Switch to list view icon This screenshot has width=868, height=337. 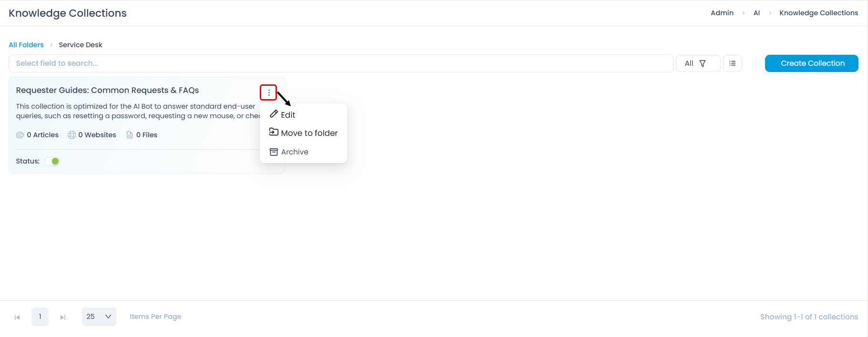pyautogui.click(x=733, y=63)
